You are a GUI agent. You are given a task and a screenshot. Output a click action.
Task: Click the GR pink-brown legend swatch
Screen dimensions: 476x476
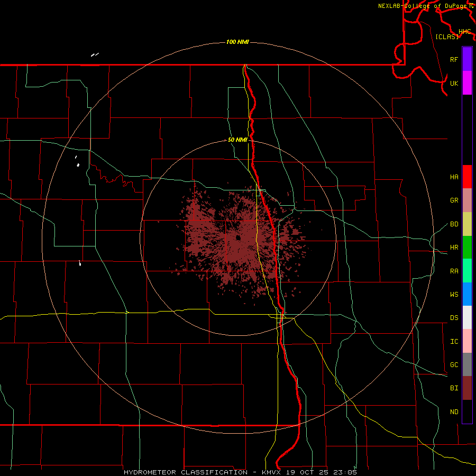click(467, 200)
